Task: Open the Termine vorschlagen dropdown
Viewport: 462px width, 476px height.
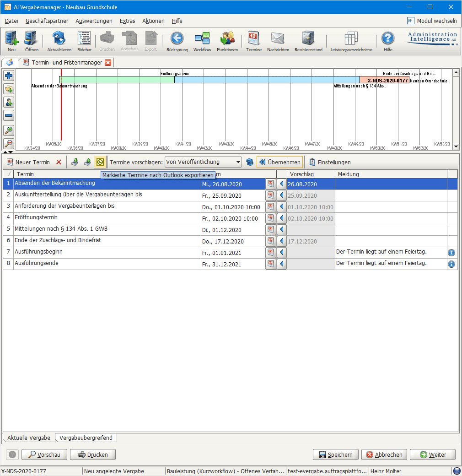Action: 237,162
